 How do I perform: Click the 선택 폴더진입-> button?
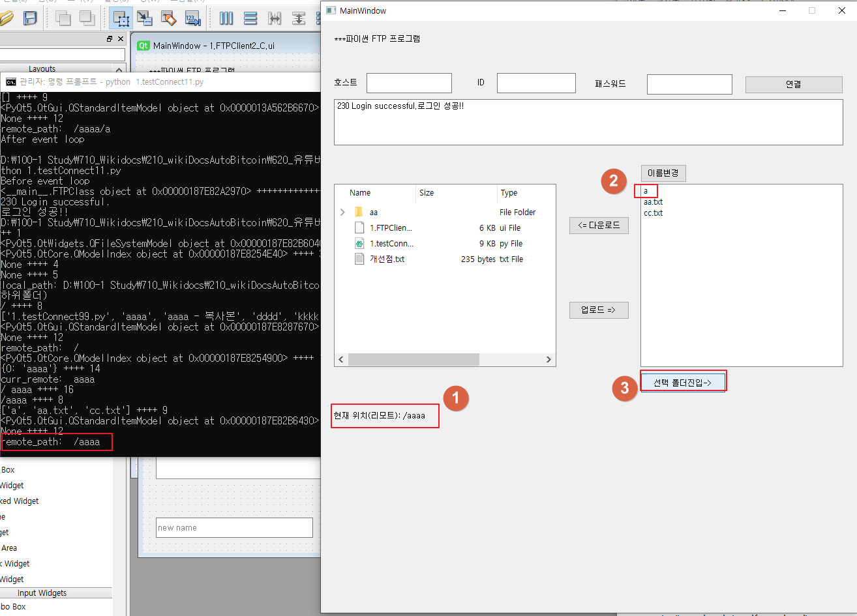[x=683, y=383]
